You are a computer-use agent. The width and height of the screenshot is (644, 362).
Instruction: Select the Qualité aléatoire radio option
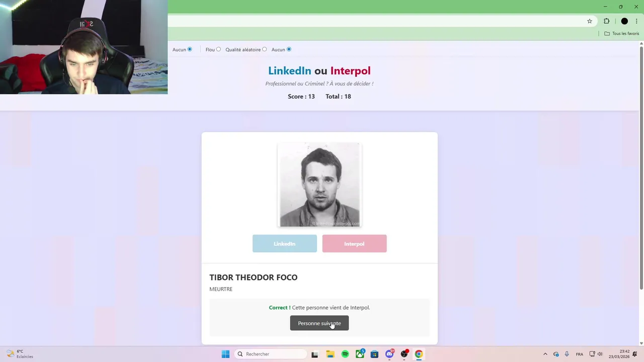264,49
